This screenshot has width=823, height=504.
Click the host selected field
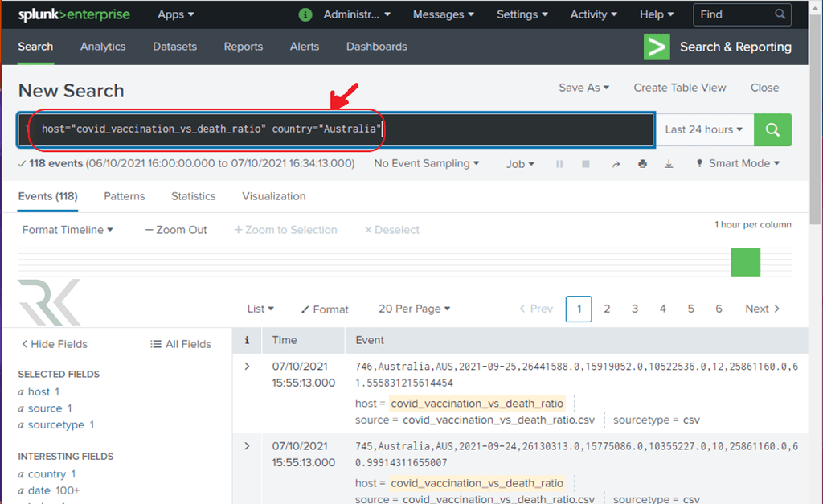point(39,392)
